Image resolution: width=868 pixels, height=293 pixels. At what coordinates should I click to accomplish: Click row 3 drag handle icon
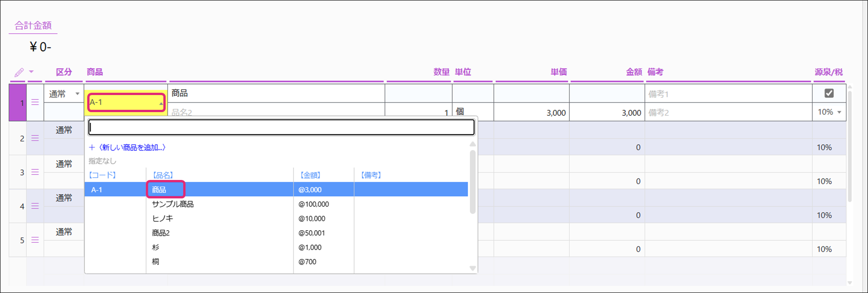(35, 172)
